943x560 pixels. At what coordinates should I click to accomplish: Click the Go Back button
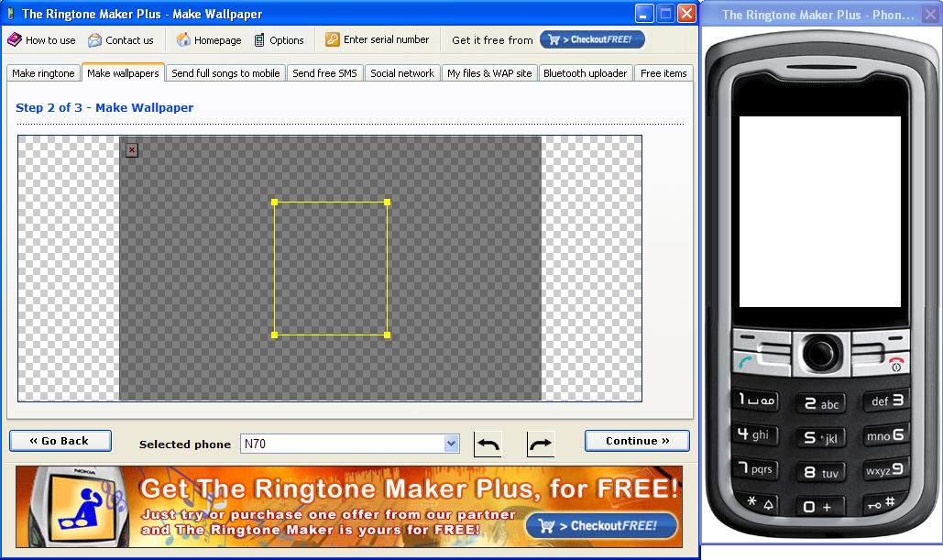tap(60, 441)
